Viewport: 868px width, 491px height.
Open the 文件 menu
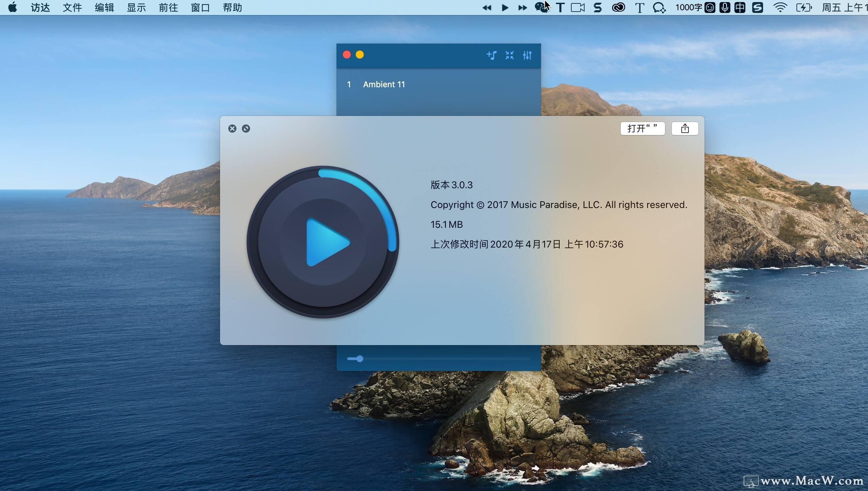point(72,8)
